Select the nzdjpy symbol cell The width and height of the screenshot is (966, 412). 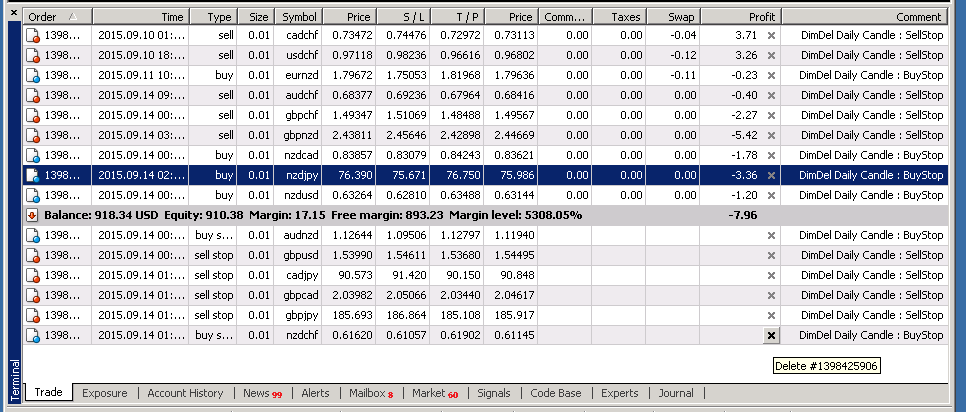(298, 176)
